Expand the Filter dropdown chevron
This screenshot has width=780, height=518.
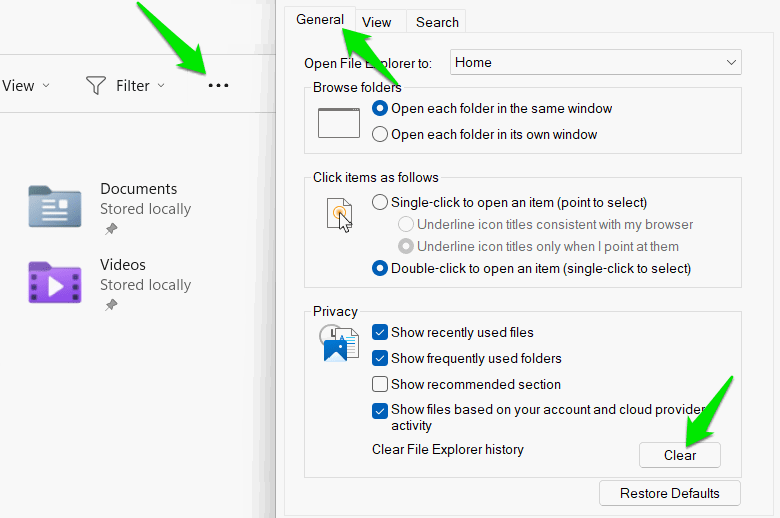(161, 86)
